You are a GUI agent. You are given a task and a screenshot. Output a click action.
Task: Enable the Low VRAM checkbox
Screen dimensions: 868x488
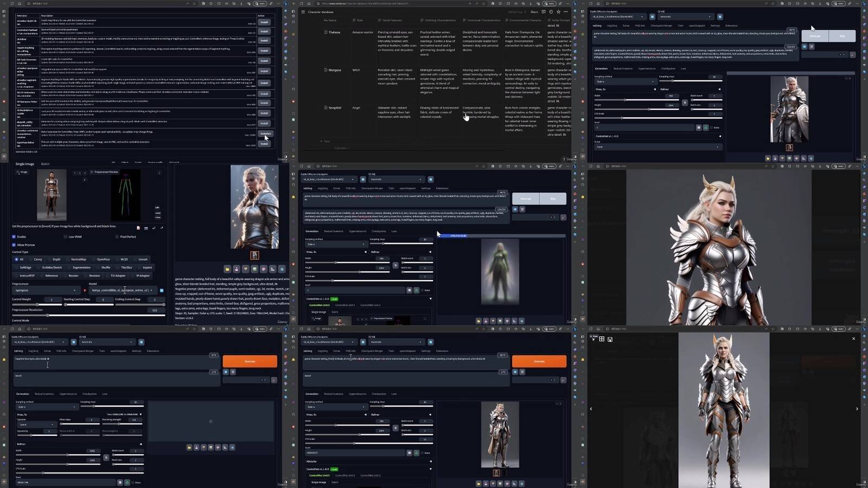(66, 237)
